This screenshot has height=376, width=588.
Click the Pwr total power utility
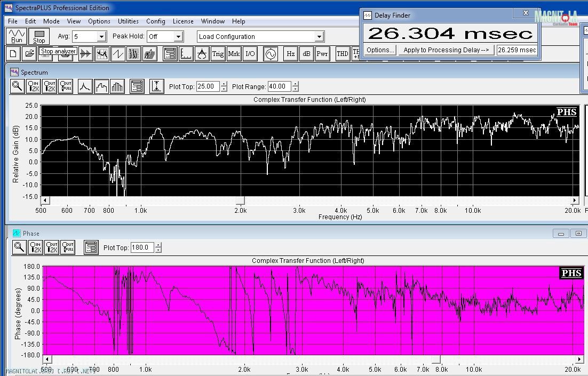pyautogui.click(x=322, y=54)
